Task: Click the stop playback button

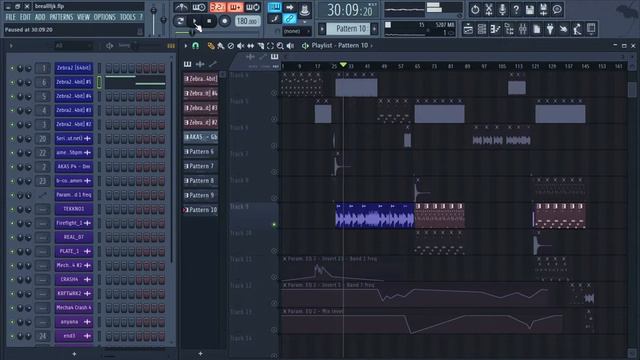Action: click(x=209, y=21)
